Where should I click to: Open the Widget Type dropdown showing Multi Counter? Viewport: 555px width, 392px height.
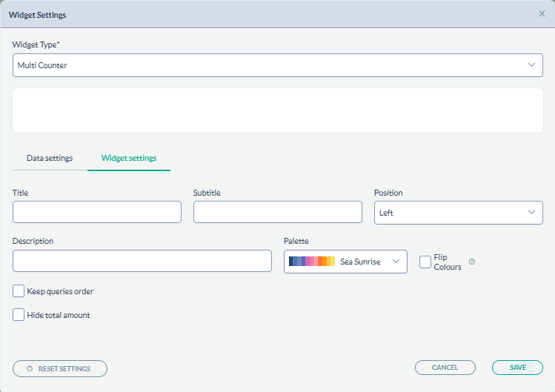[267, 65]
